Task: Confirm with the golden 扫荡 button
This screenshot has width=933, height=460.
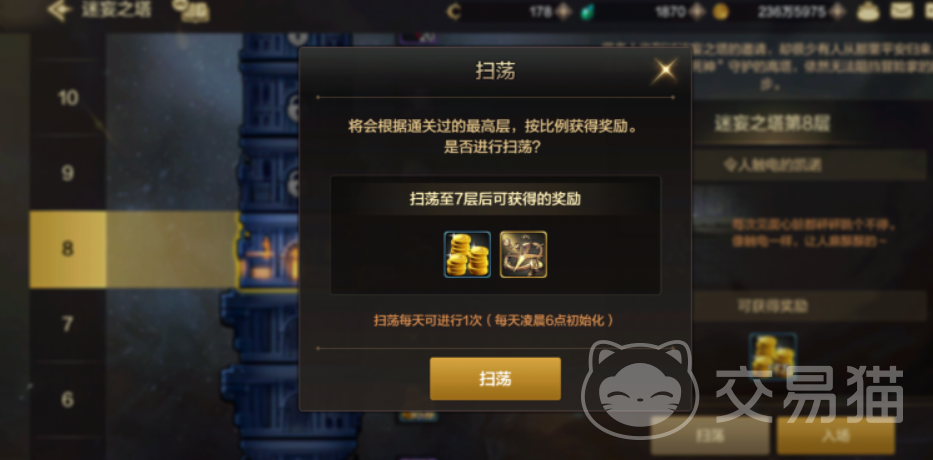Action: pos(495,379)
